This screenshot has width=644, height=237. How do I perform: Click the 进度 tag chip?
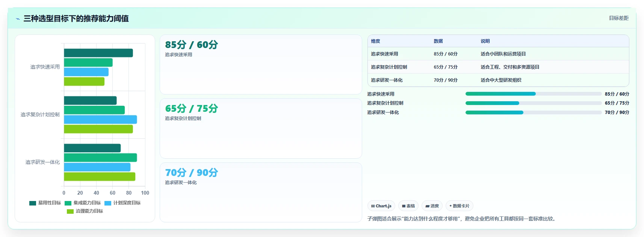pos(432,206)
